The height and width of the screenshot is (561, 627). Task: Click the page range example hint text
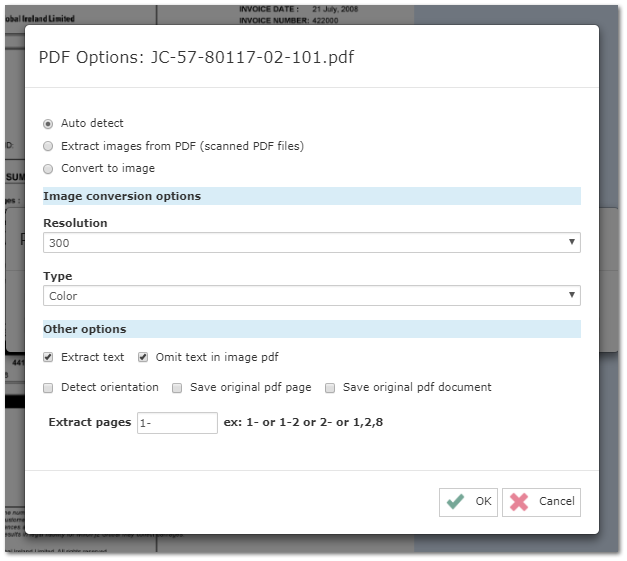coord(303,422)
